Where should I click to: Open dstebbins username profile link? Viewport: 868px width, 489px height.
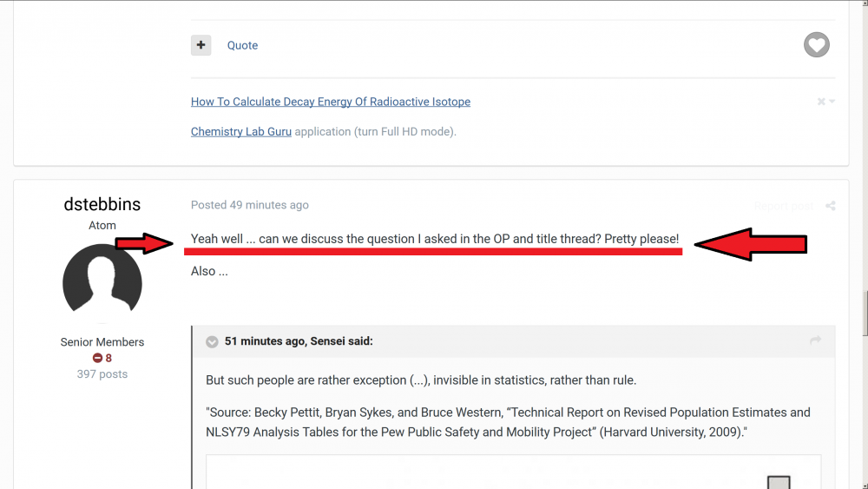point(102,205)
